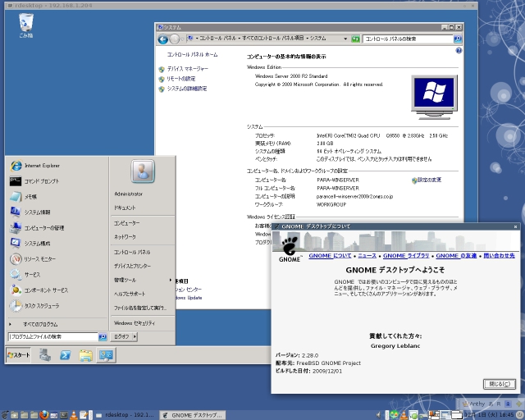Open the GNOME Library link
The height and width of the screenshot is (420, 525).
pos(406,256)
